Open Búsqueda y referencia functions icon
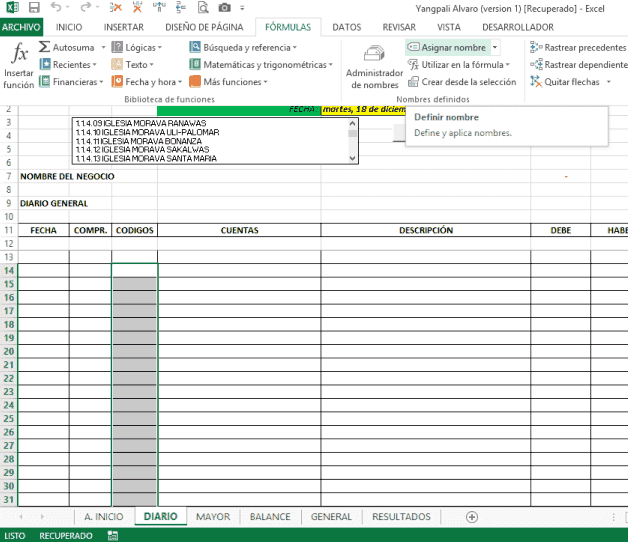The height and width of the screenshot is (542, 628). click(x=195, y=47)
